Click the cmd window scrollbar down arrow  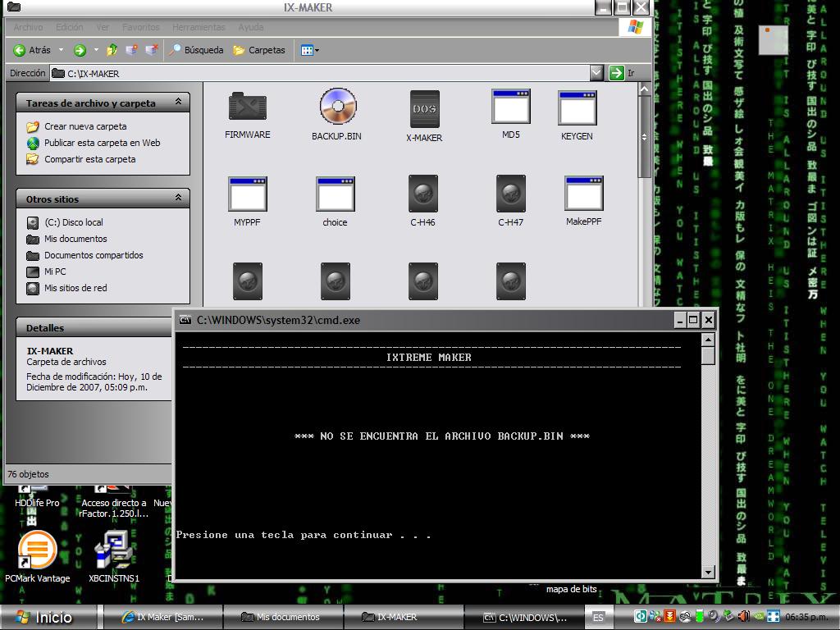coord(708,572)
